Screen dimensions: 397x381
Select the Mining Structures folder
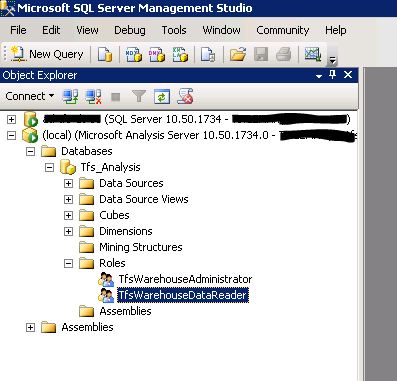[x=141, y=247]
